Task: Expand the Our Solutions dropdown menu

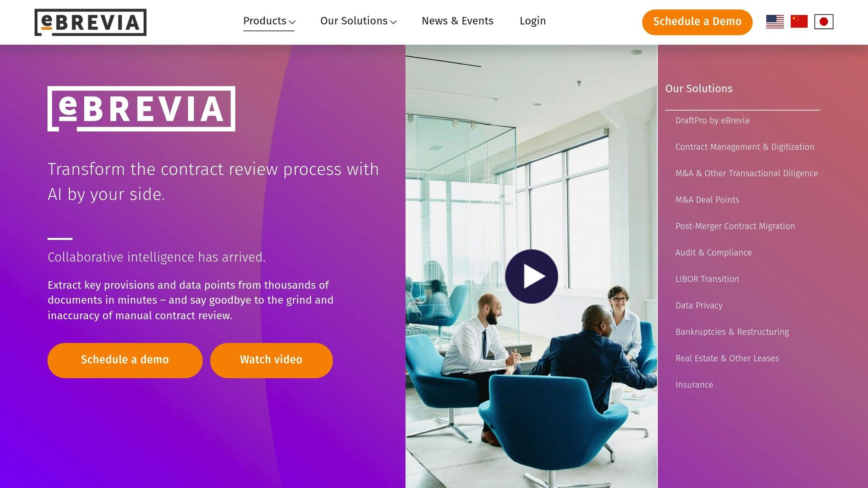Action: click(358, 21)
